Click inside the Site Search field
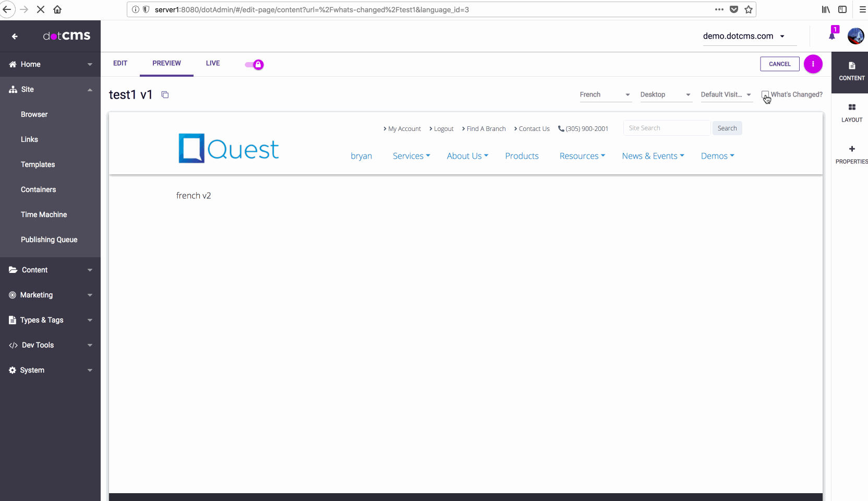The width and height of the screenshot is (868, 501). click(x=666, y=127)
